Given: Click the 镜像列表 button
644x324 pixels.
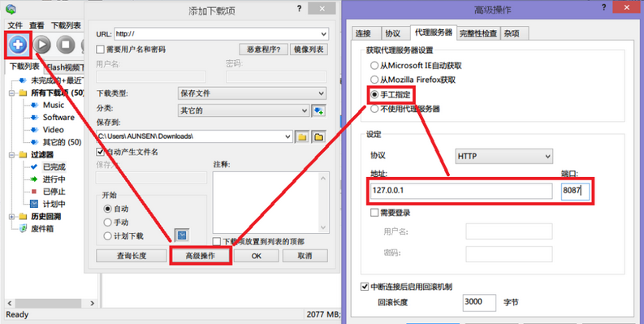Looking at the screenshot, I should tap(309, 50).
